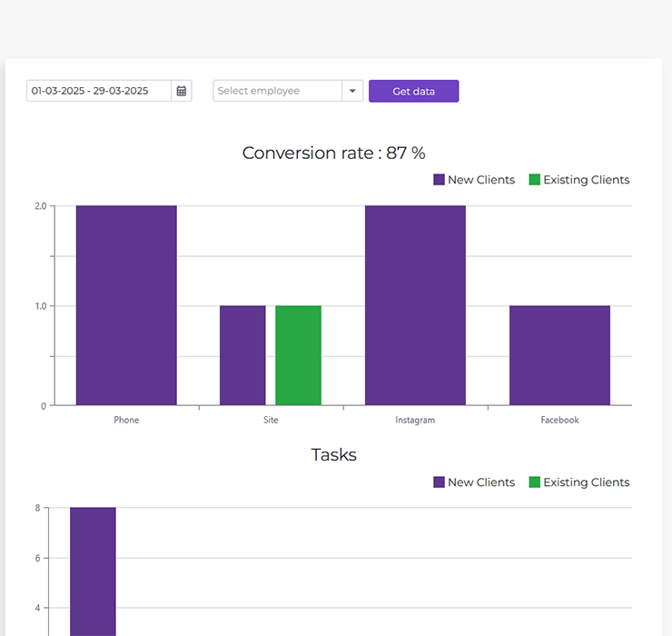The width and height of the screenshot is (672, 636).
Task: Click the Conversion rate : 87 % heading
Action: click(x=334, y=154)
